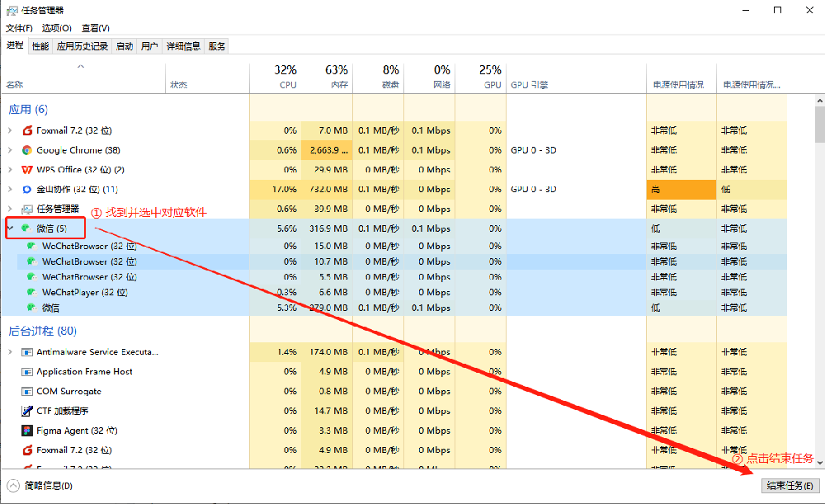
Task: Switch to the 详细信息 tab
Action: point(183,46)
